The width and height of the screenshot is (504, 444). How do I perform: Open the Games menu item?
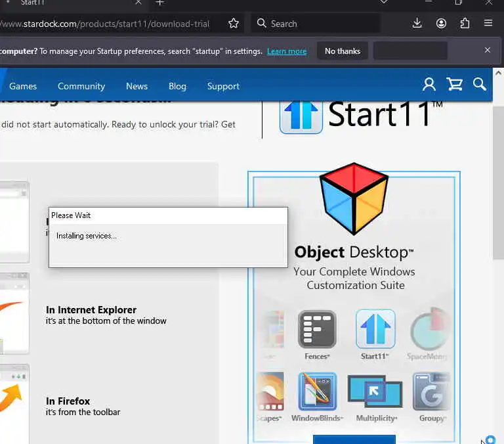click(23, 86)
